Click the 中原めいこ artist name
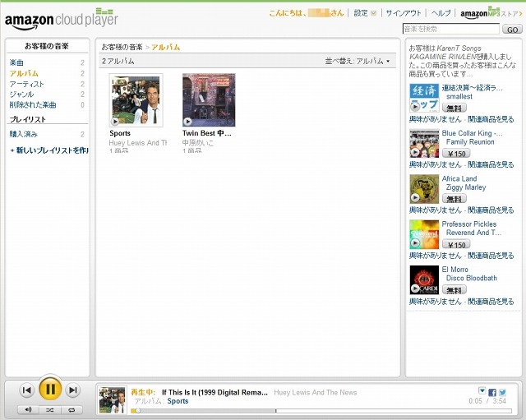This screenshot has width=526, height=420. 197,143
